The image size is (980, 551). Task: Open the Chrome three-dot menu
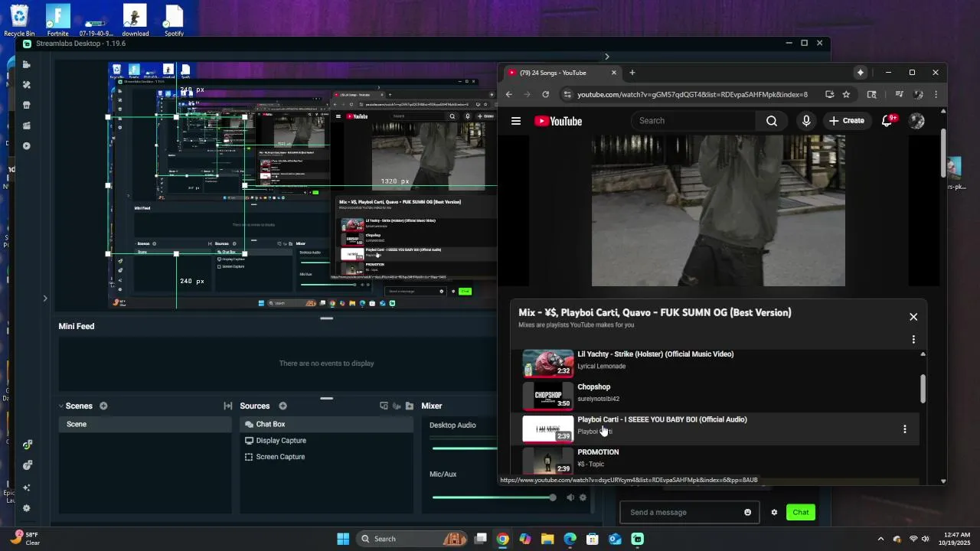[936, 94]
